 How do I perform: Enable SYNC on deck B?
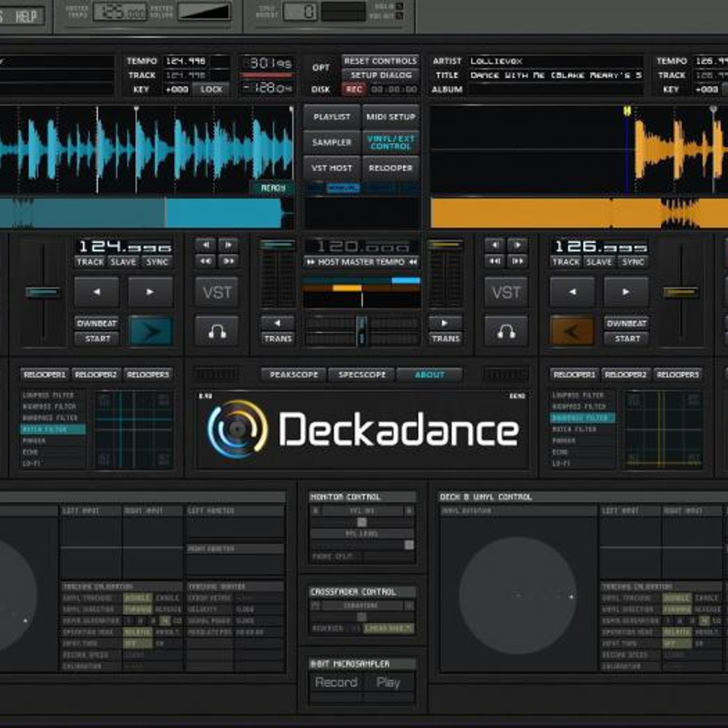point(633,261)
